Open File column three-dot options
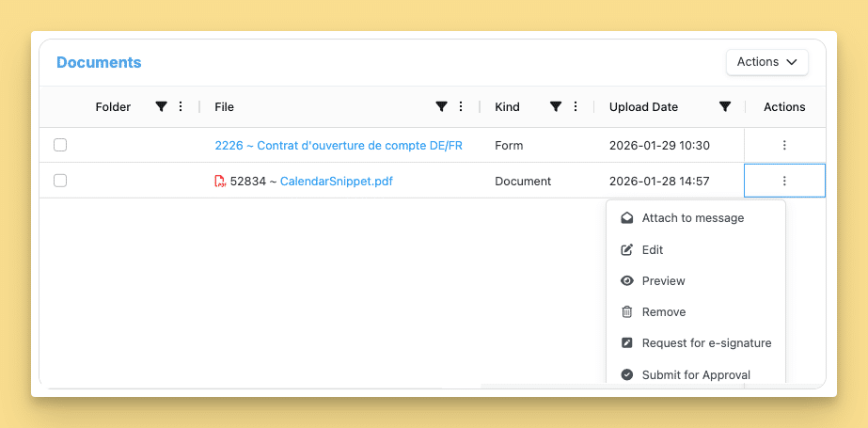 pyautogui.click(x=461, y=107)
